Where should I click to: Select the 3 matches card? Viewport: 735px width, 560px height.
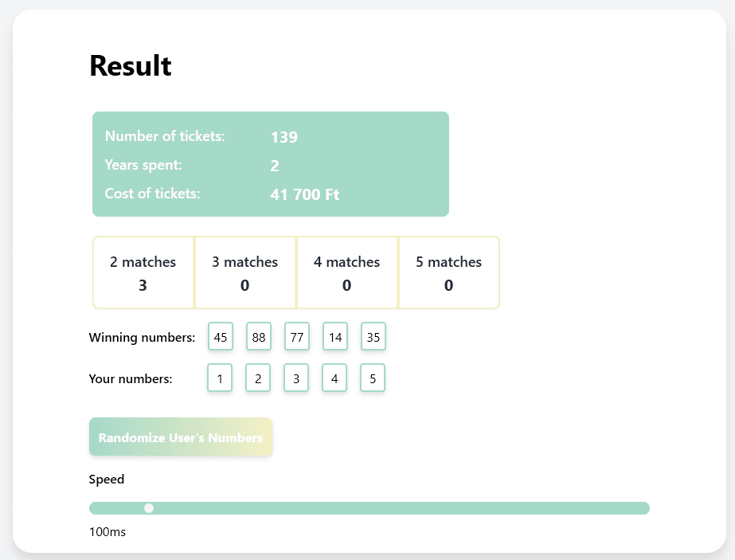[x=245, y=272]
